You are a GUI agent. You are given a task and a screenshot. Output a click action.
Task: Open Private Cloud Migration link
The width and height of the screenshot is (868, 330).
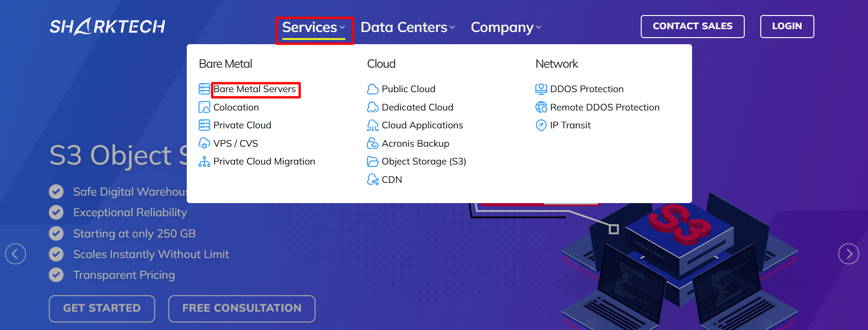264,161
